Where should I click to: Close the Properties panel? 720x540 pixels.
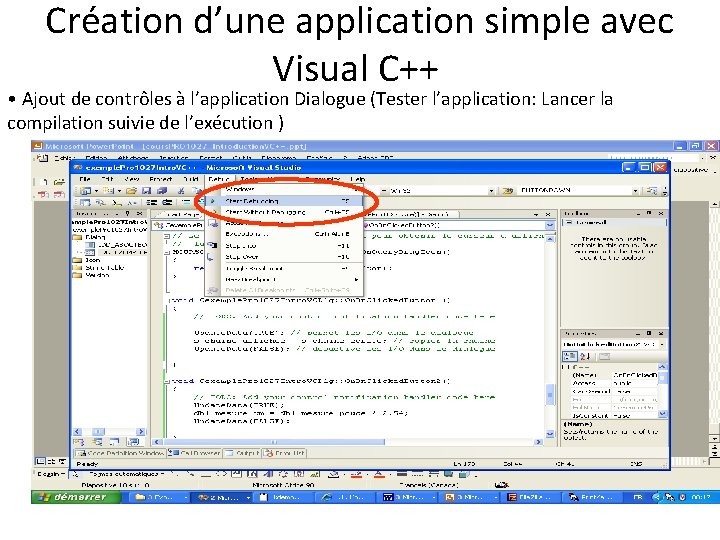(x=661, y=333)
